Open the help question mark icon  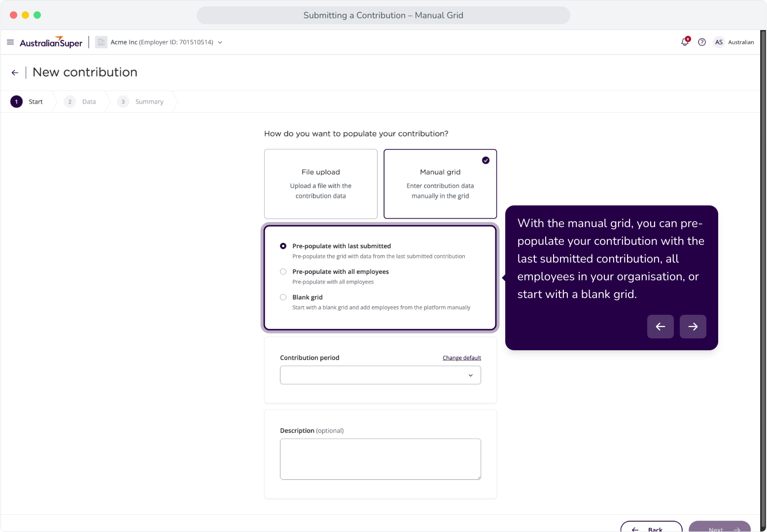[702, 42]
